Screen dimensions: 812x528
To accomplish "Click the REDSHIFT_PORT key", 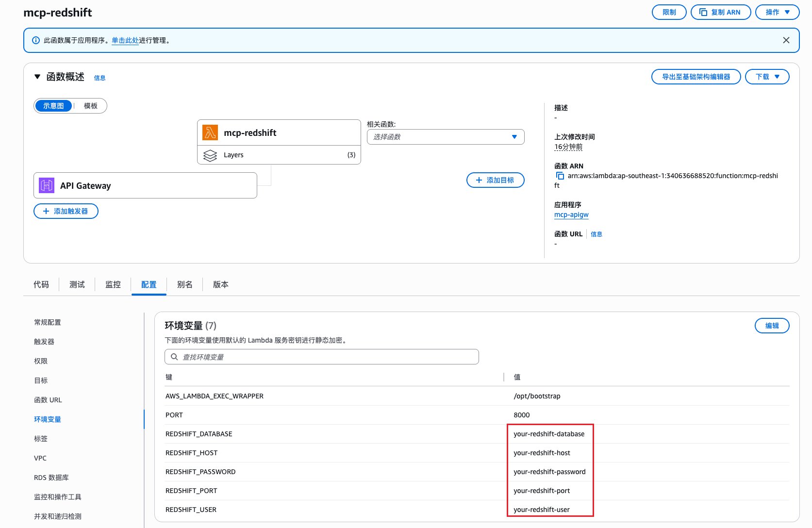I will point(191,491).
